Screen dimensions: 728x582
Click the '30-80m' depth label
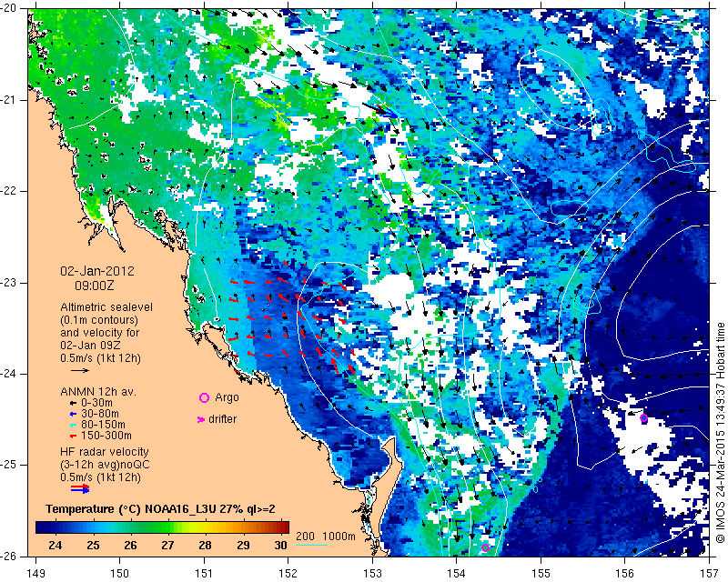99,414
